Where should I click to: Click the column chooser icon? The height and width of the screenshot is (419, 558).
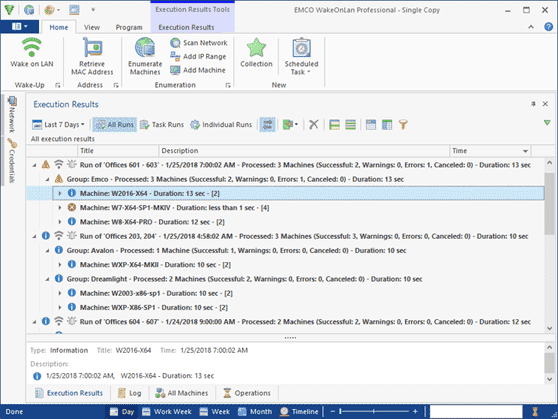(x=387, y=125)
